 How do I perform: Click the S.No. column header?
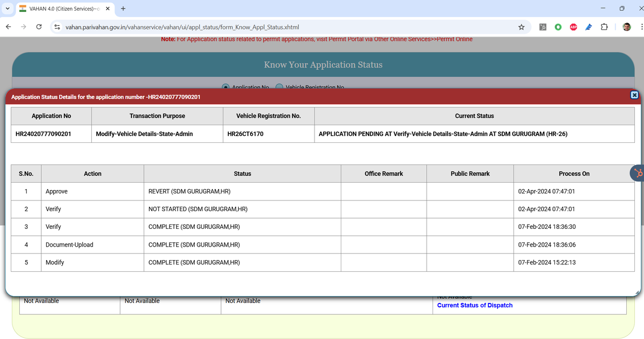pos(26,174)
